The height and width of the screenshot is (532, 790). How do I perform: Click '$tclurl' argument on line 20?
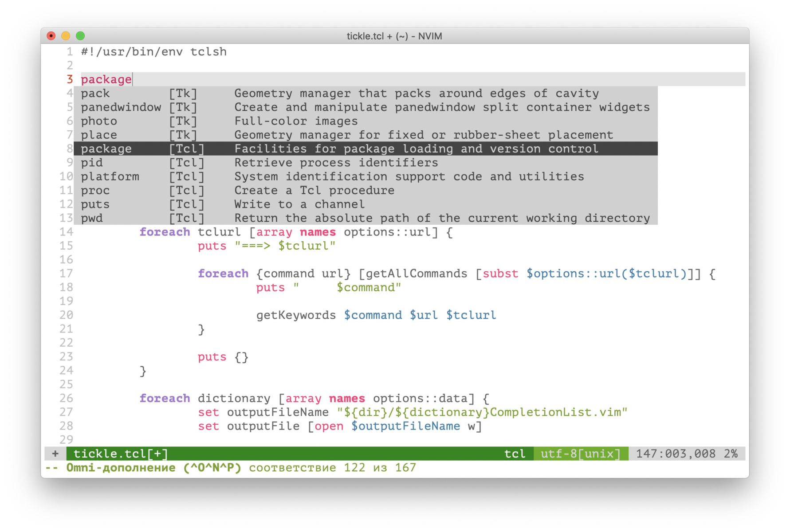point(471,315)
